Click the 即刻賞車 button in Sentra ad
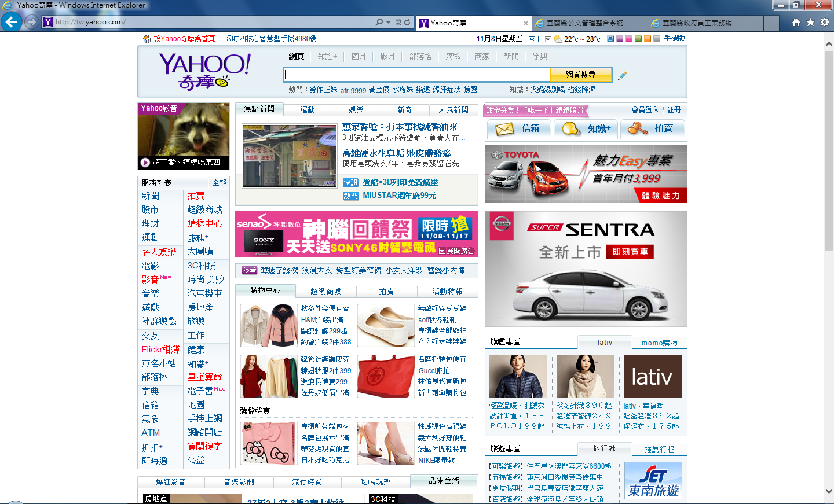Image resolution: width=834 pixels, height=504 pixels. [630, 252]
